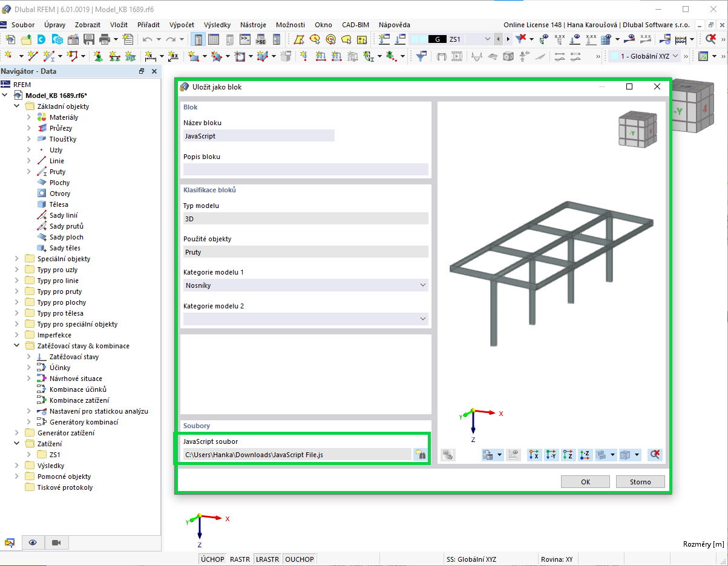Click the new member tool icon
Screen dimensions: 728x566
(48, 56)
